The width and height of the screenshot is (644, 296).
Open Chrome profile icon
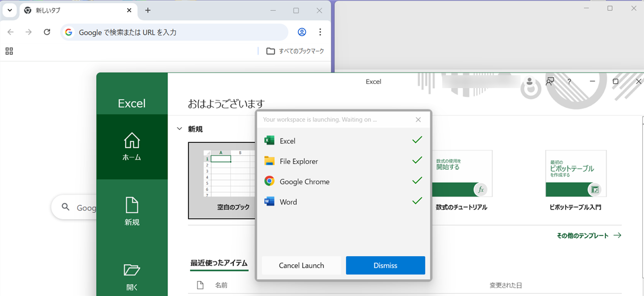tap(302, 32)
